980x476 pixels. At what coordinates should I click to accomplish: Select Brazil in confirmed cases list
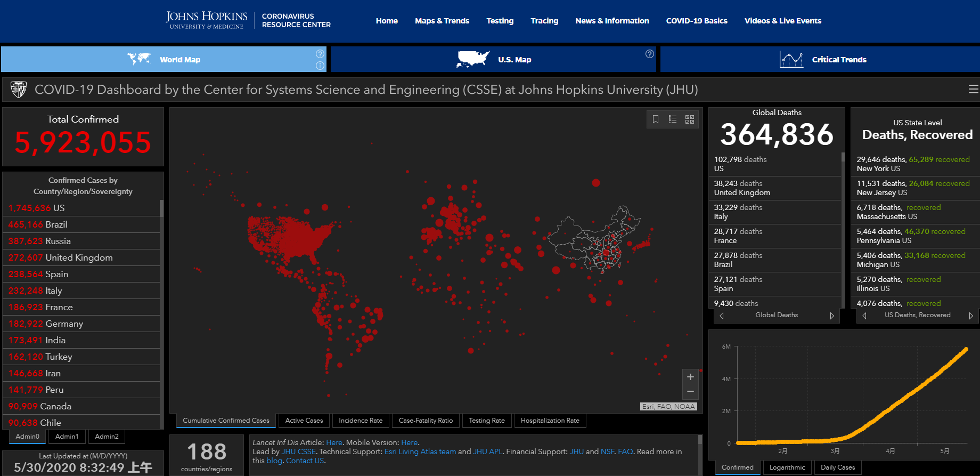click(56, 224)
